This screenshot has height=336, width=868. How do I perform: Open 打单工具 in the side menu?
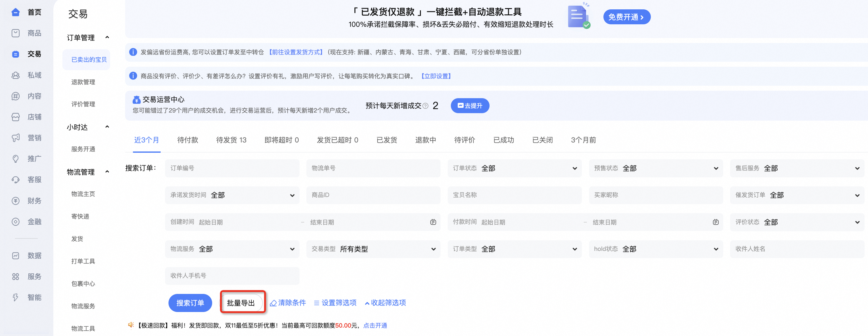(x=83, y=261)
